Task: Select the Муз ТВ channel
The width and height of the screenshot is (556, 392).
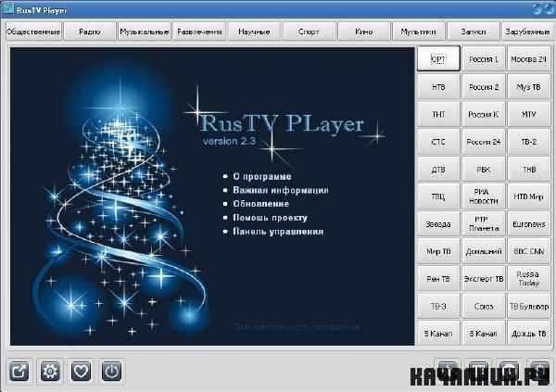Action: point(529,86)
